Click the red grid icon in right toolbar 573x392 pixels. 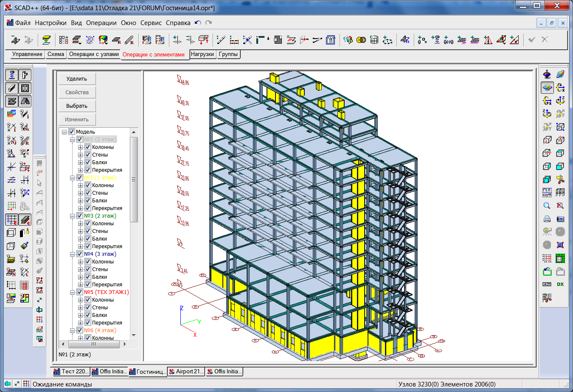[547, 258]
